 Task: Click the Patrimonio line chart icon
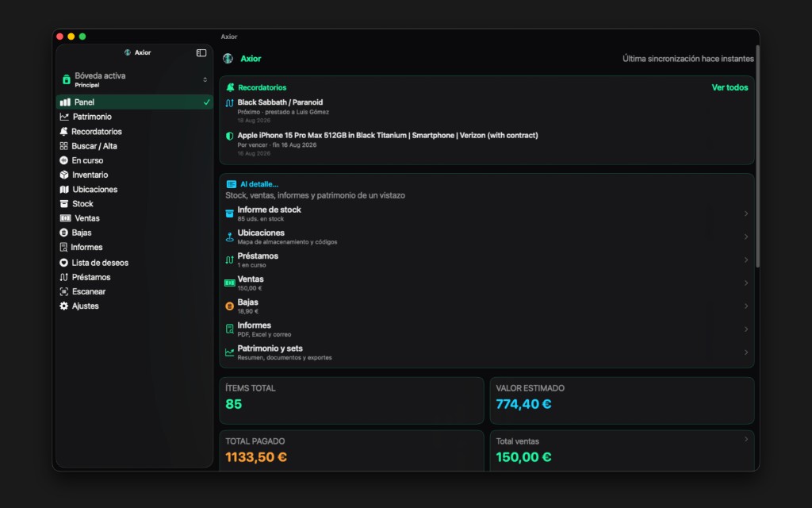64,117
